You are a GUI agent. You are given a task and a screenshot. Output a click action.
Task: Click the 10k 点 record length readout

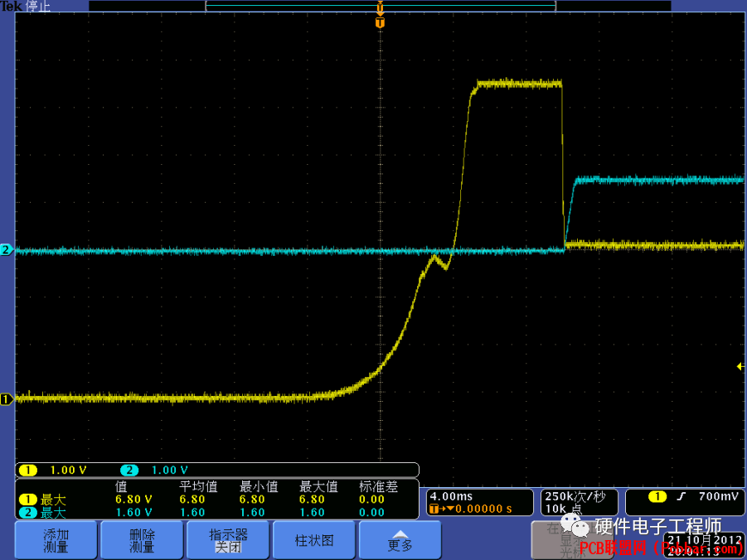click(564, 509)
